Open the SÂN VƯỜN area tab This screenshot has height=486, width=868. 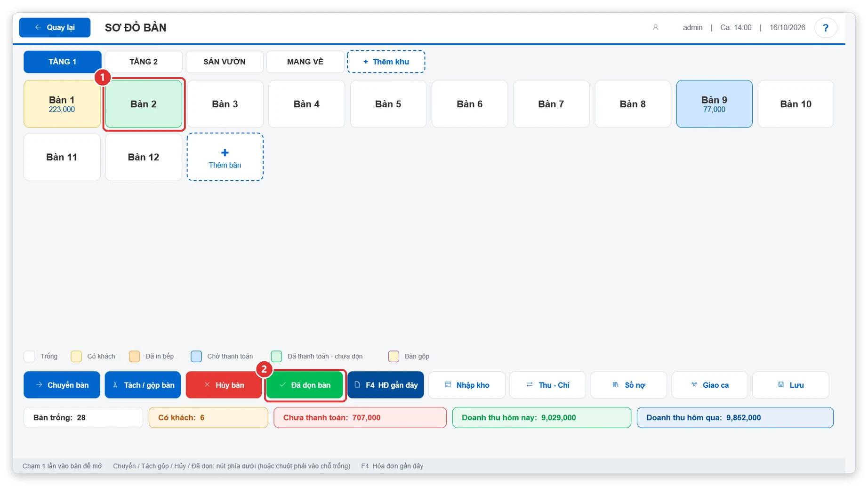click(225, 62)
